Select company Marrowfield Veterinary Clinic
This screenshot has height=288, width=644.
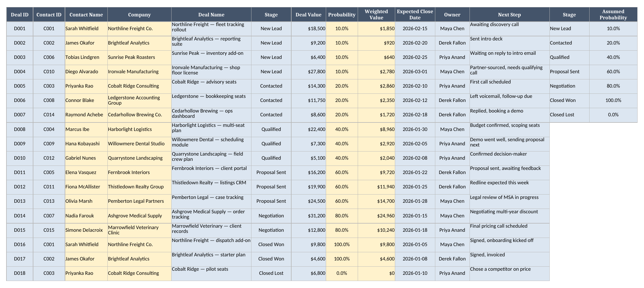coord(139,230)
